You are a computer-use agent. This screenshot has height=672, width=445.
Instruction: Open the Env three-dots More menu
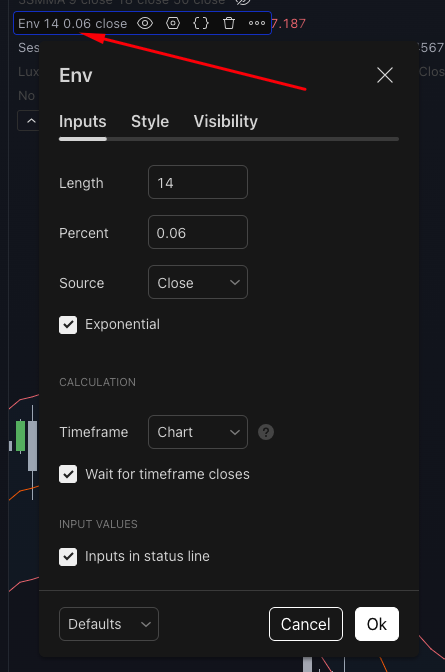click(x=257, y=23)
